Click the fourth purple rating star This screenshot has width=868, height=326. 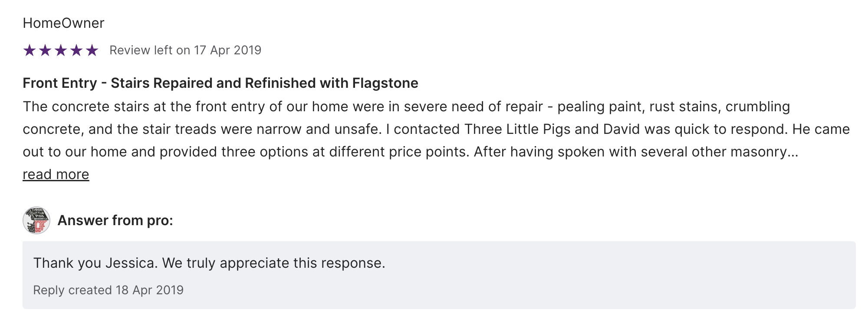tap(76, 50)
